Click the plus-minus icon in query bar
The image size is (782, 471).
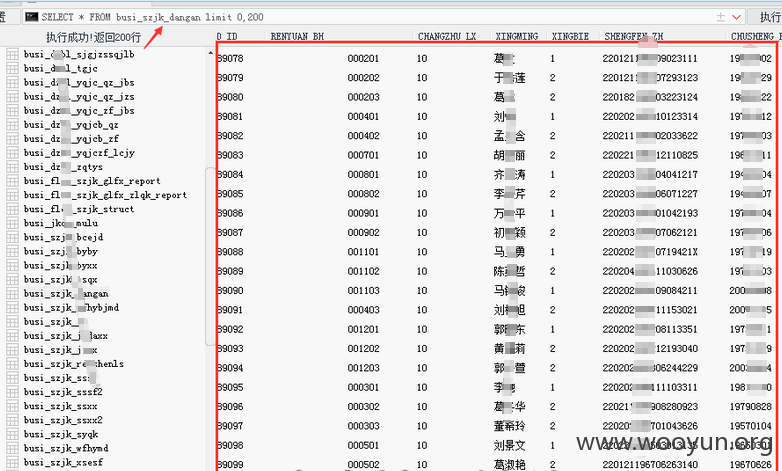(721, 17)
